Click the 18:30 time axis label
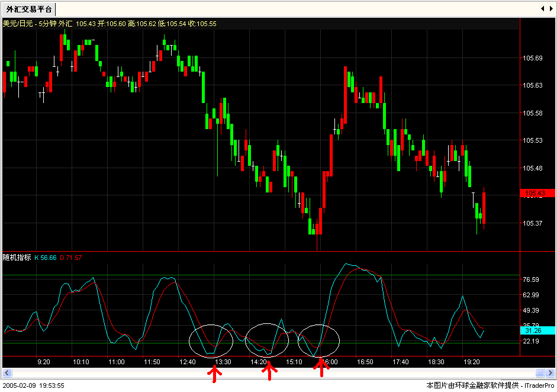Screen dimensions: 557x392 [436, 362]
